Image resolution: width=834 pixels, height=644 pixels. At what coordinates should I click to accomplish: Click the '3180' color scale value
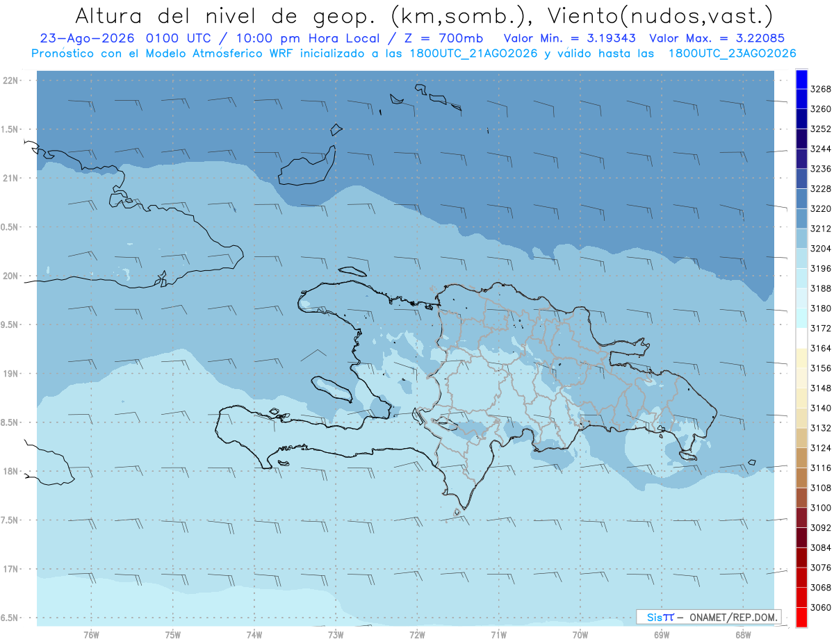821,308
